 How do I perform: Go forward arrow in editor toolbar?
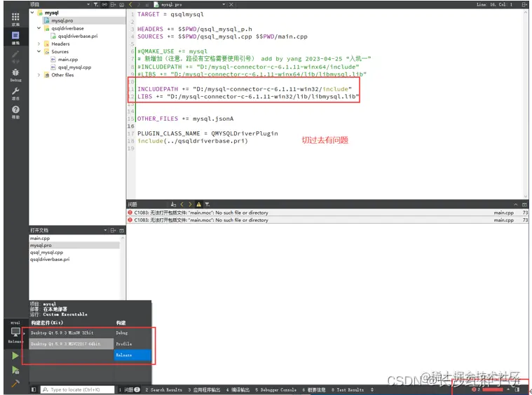139,4
